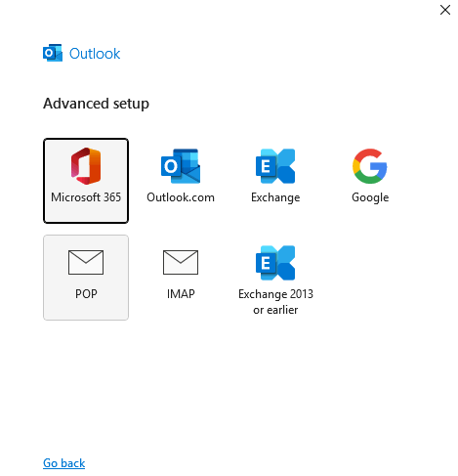458x476 pixels.
Task: Select the Outlook.com account option
Action: [x=181, y=181]
